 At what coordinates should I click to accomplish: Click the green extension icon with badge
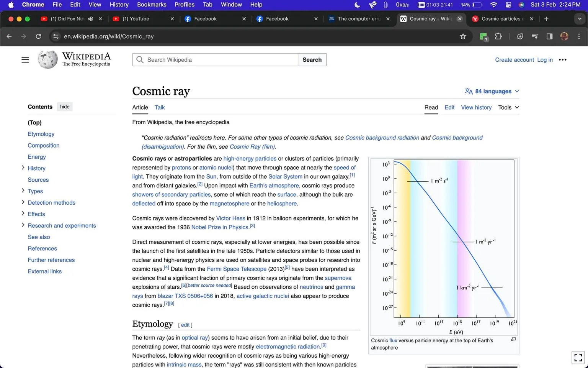(x=483, y=36)
